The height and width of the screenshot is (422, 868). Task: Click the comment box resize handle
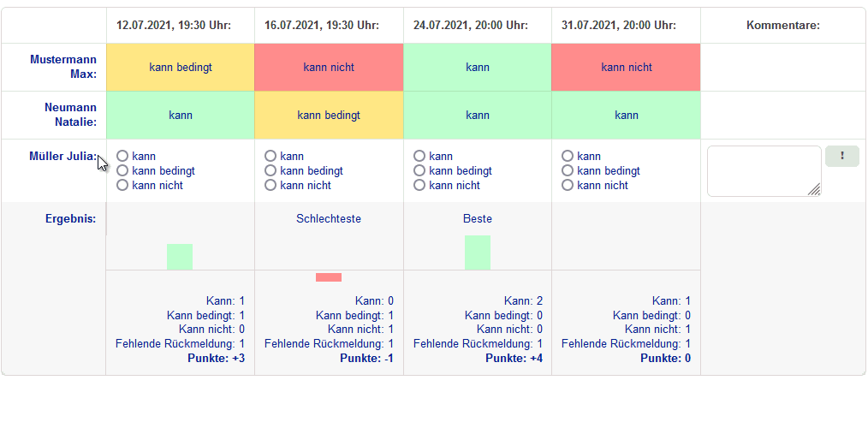(x=815, y=190)
